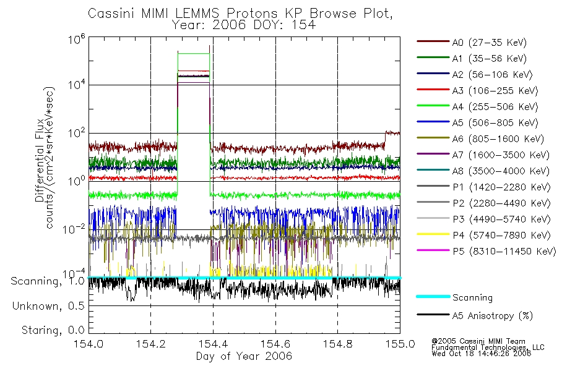Click the magenta P5 legend line swatch
Image resolution: width=588 pixels, height=371 pixels.
coord(433,250)
